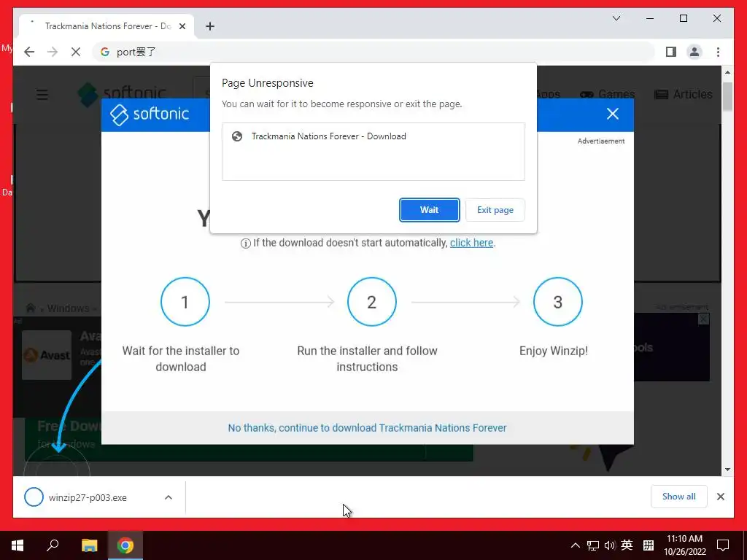
Task: Open the Chrome profile avatar menu
Action: click(x=694, y=52)
